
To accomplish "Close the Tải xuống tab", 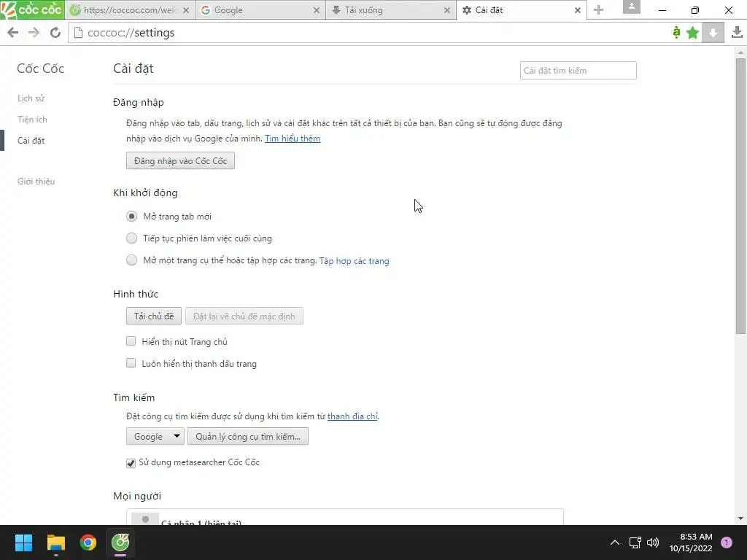I will click(x=447, y=10).
